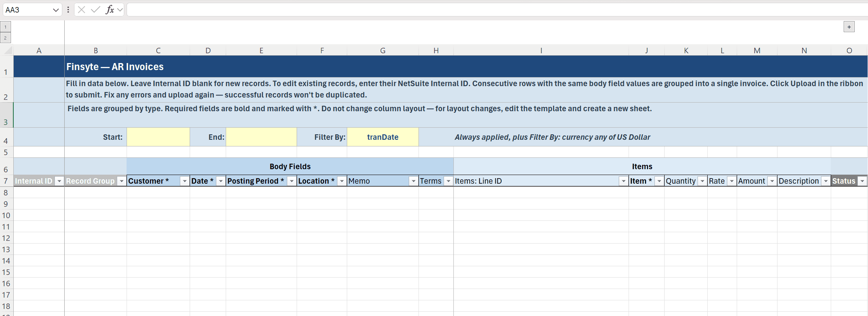Viewport: 868px width, 316px height.
Task: Open the Record Group filter dropdown
Action: [x=121, y=181]
